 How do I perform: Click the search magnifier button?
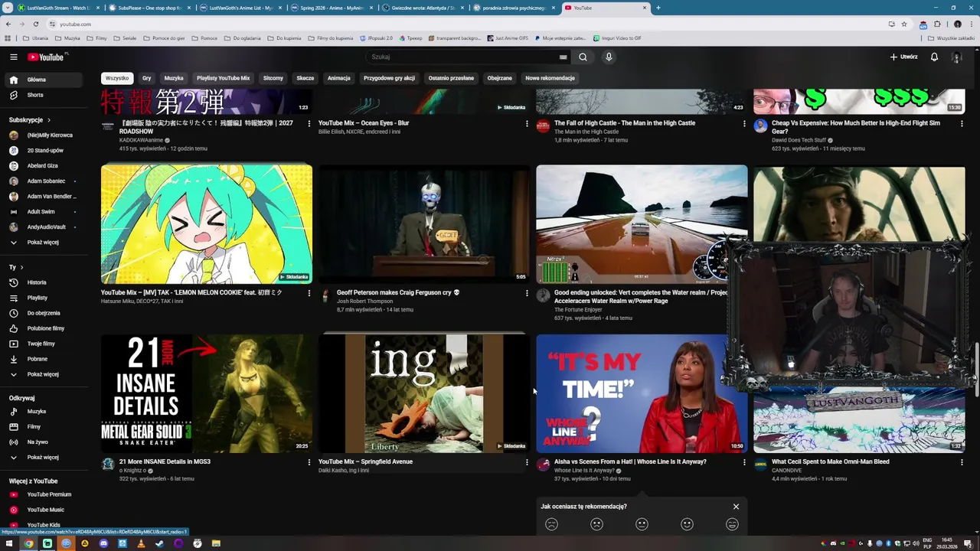(x=583, y=57)
